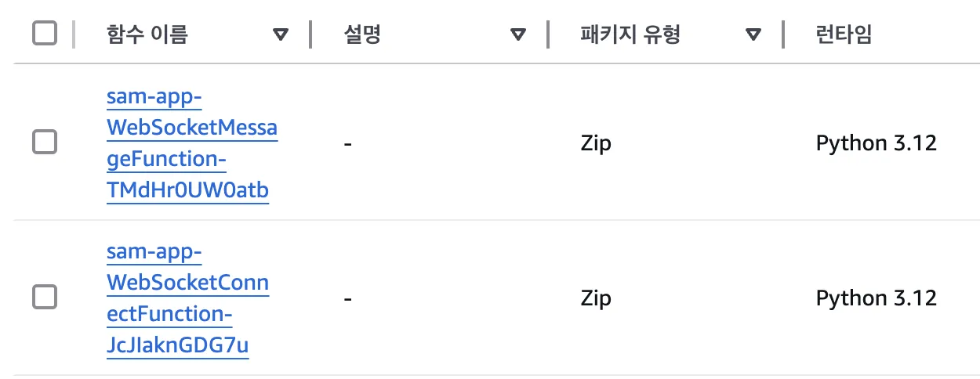Click the 설명 column header label
Viewport: 980px width, 379px height.
362,35
